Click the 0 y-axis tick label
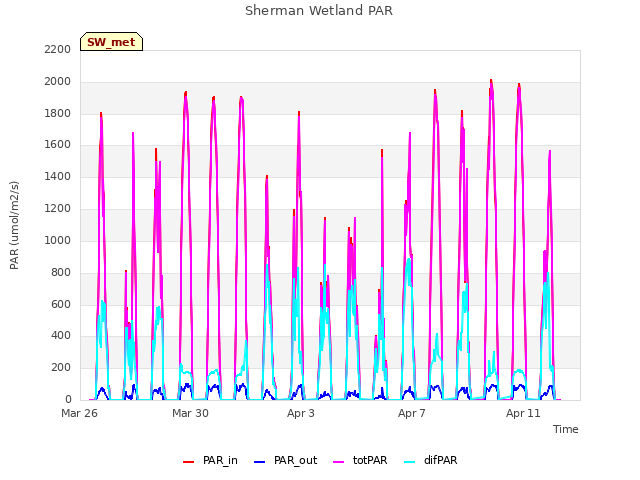 pyautogui.click(x=68, y=399)
